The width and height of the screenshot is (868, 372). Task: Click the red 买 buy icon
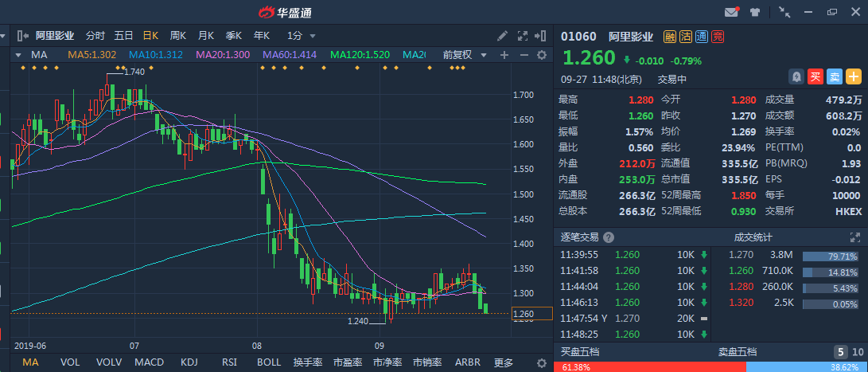click(x=815, y=77)
